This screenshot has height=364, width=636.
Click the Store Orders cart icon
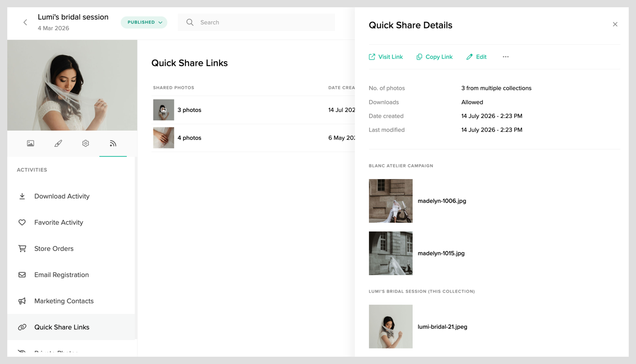pos(22,248)
